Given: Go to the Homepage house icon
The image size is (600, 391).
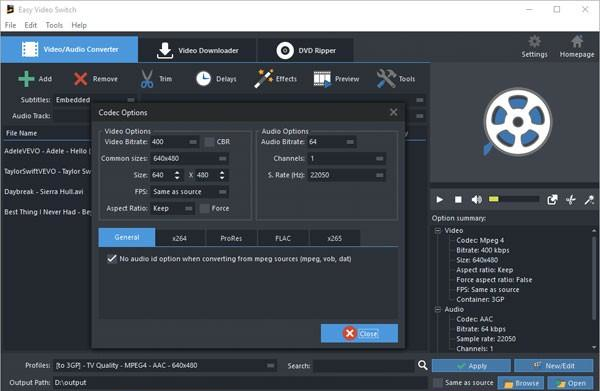Looking at the screenshot, I should tap(577, 47).
